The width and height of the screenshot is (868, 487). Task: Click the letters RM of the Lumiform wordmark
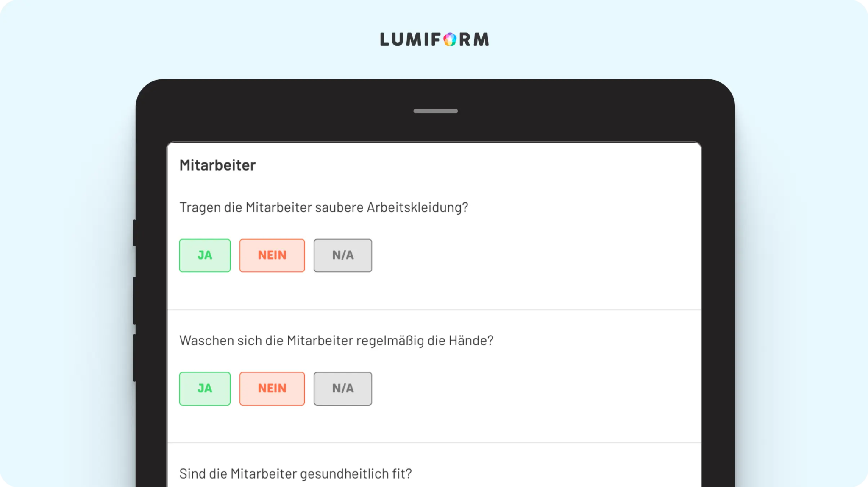pos(474,39)
